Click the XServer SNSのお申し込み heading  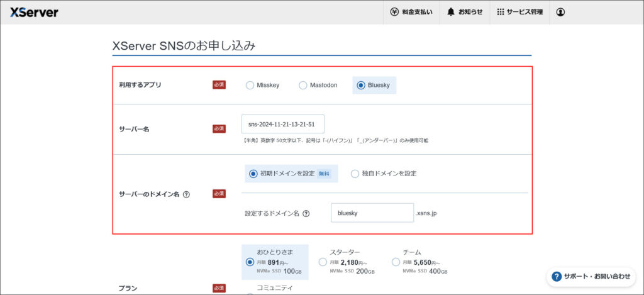184,46
